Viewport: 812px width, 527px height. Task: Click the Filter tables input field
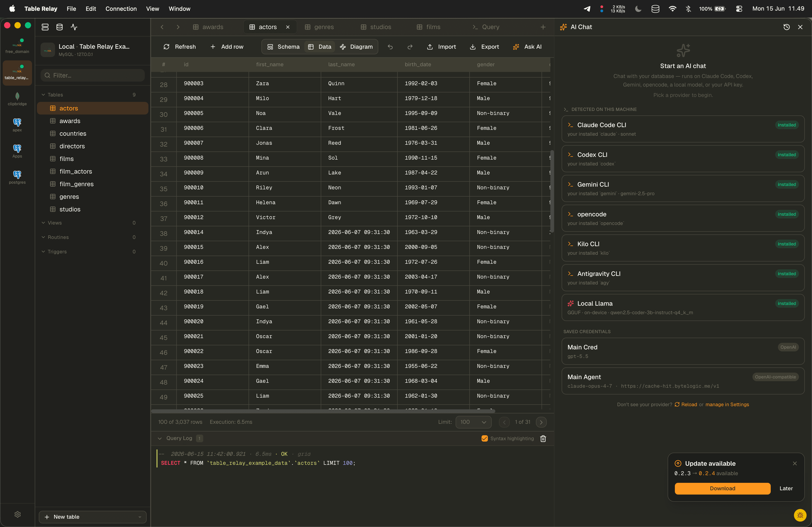tap(93, 75)
